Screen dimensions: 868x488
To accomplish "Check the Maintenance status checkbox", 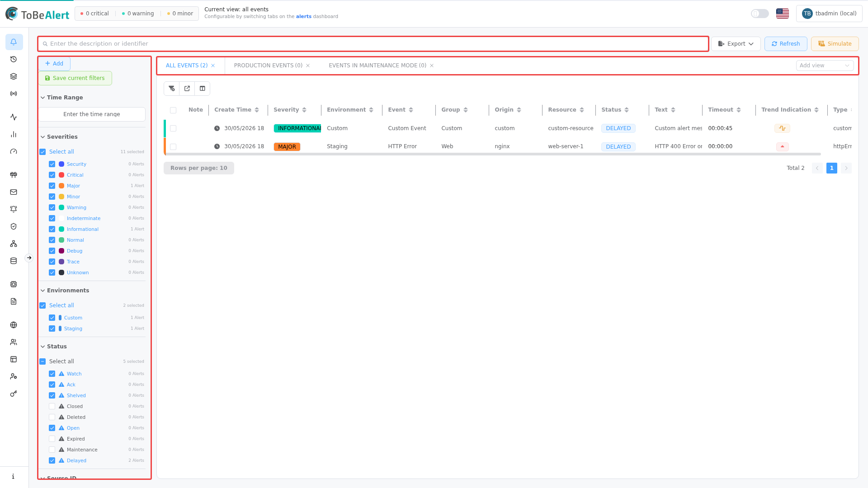I will pos(52,450).
